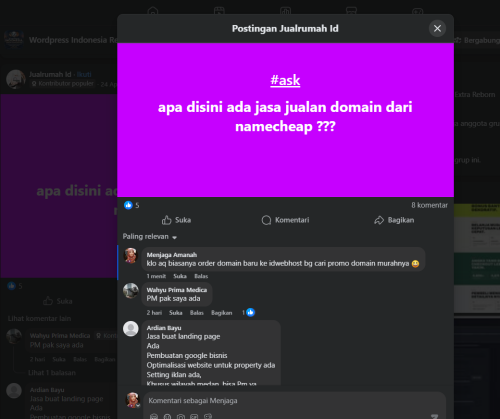This screenshot has height=419, width=500.
Task: Click the purple post image in the dialog
Action: (285, 120)
